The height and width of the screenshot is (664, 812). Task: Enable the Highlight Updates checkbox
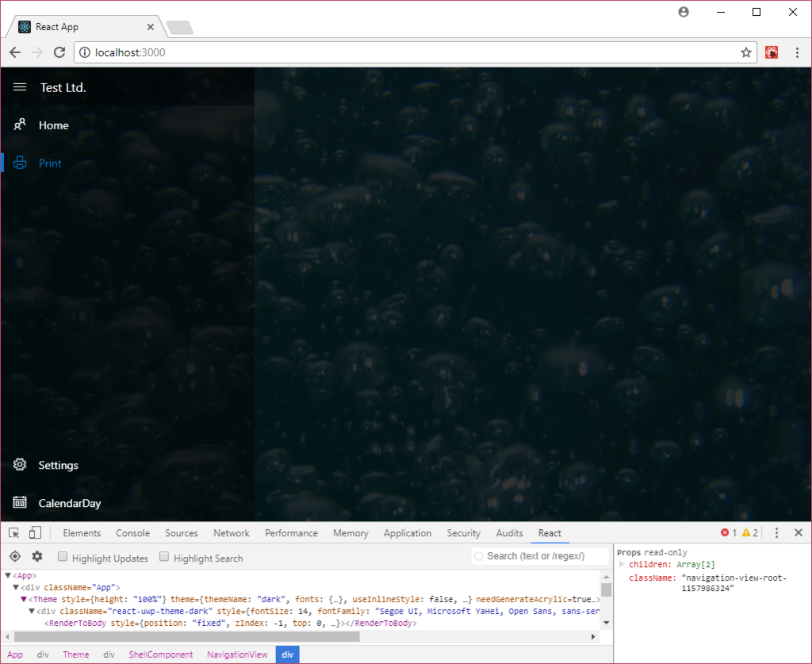[x=63, y=557]
